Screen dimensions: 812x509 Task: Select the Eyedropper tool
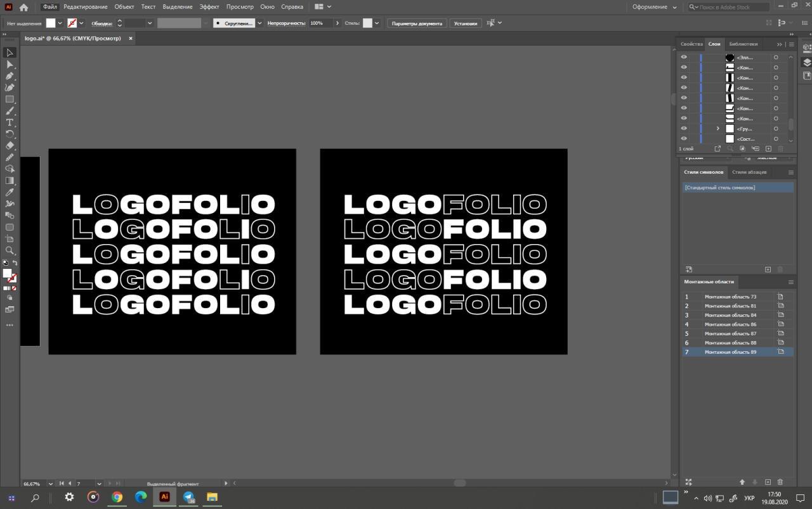[x=10, y=192]
